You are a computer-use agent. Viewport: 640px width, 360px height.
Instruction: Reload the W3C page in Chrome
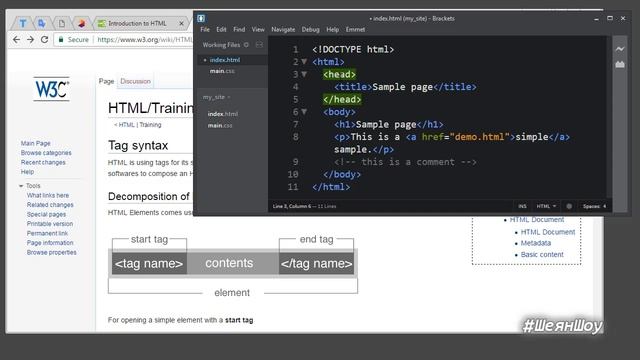click(44, 40)
